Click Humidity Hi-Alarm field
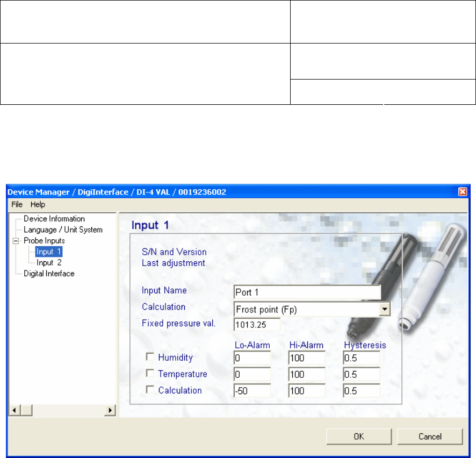Image resolution: width=476 pixels, height=458 pixels. pos(307,358)
